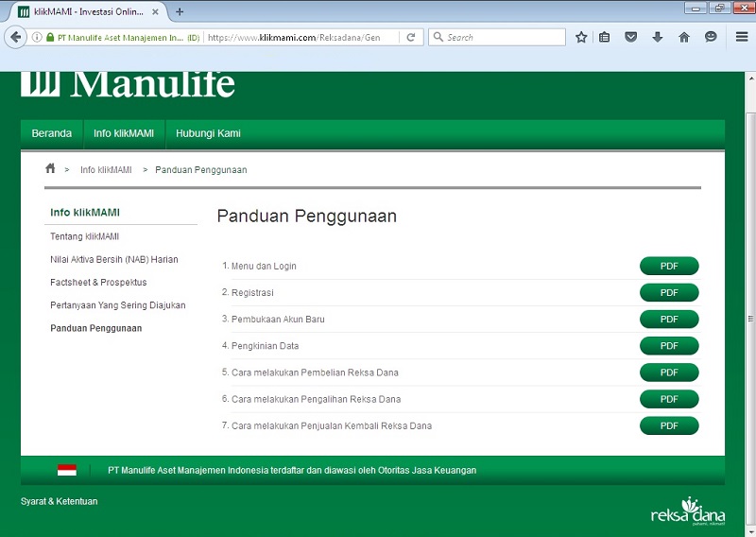Image resolution: width=756 pixels, height=537 pixels.
Task: Open the Info klikMAMI navigation menu
Action: tap(124, 133)
